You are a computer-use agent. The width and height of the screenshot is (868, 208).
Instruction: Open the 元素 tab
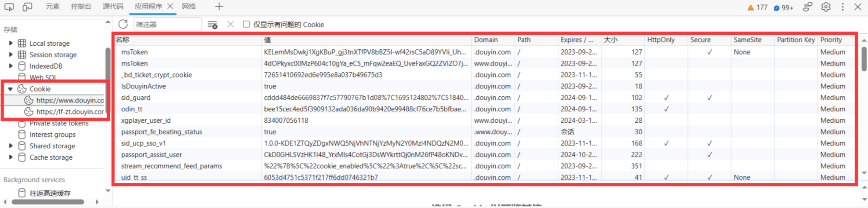click(x=52, y=7)
